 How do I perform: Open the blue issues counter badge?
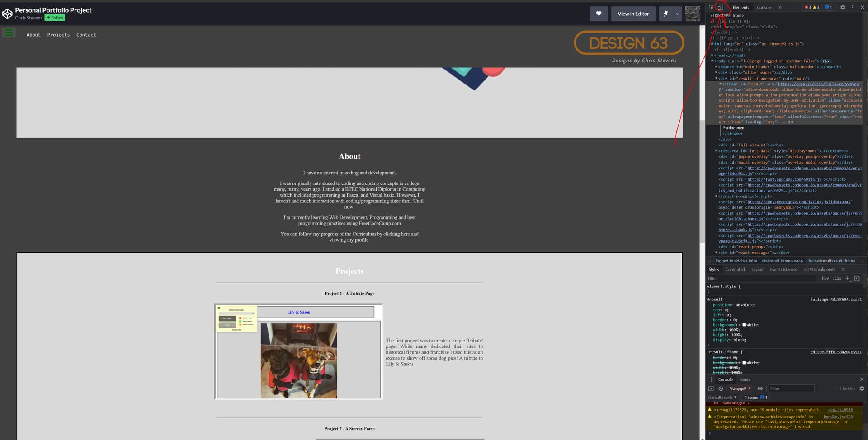[828, 7]
